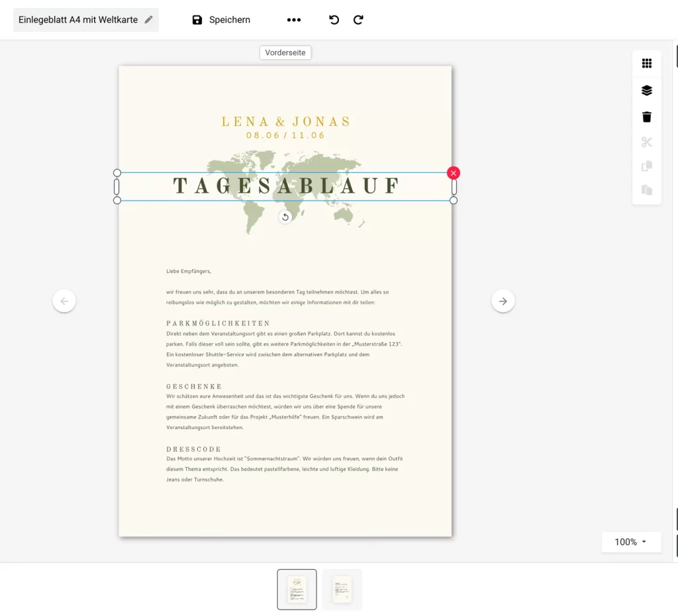
Task: Rotate the TAGESABLAUF text element
Action: (285, 217)
